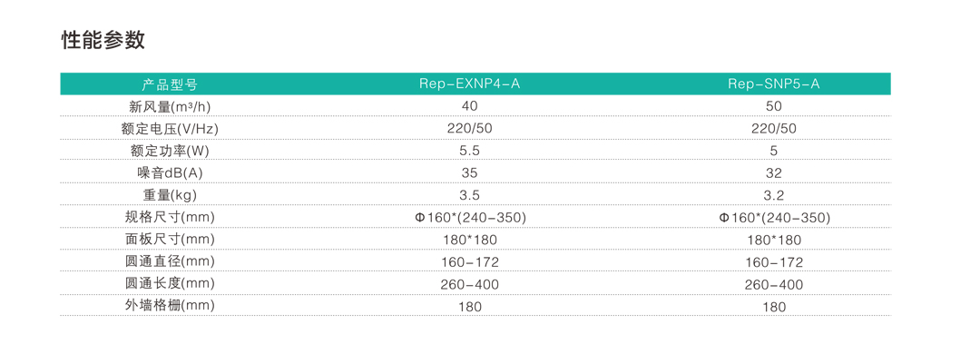Click the Rep-SNP5-A column header
This screenshot has width=980, height=344.
click(x=774, y=84)
